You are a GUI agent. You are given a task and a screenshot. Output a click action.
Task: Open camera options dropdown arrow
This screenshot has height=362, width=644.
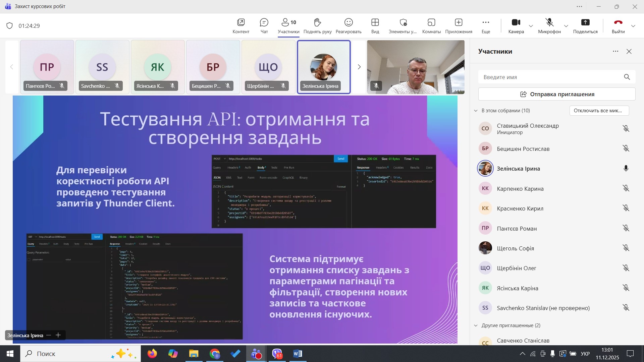531,26
